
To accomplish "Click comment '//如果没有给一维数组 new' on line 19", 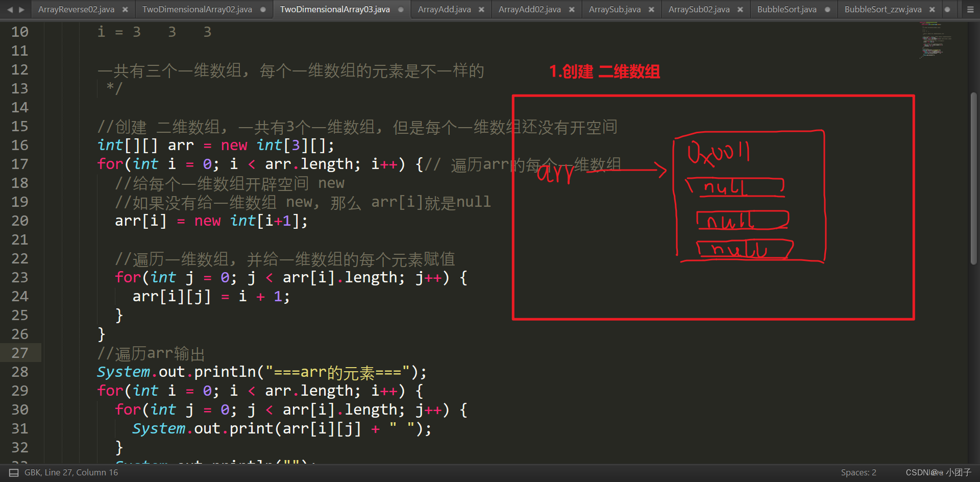I will coord(303,202).
